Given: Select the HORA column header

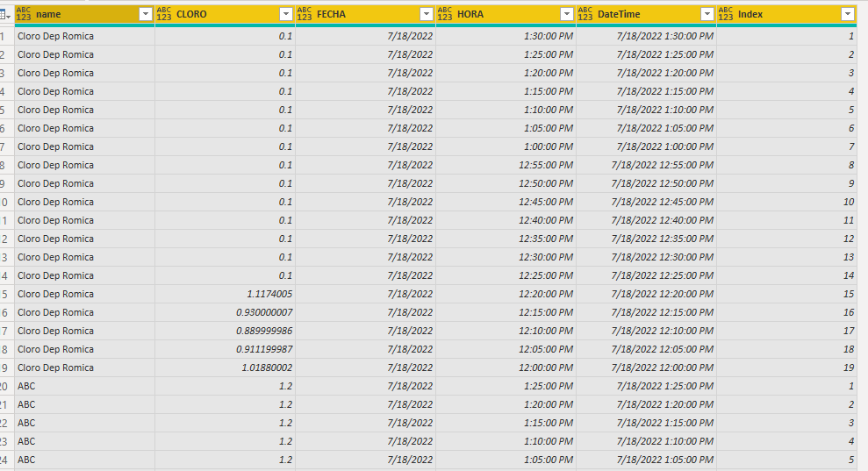Looking at the screenshot, I should [506, 14].
